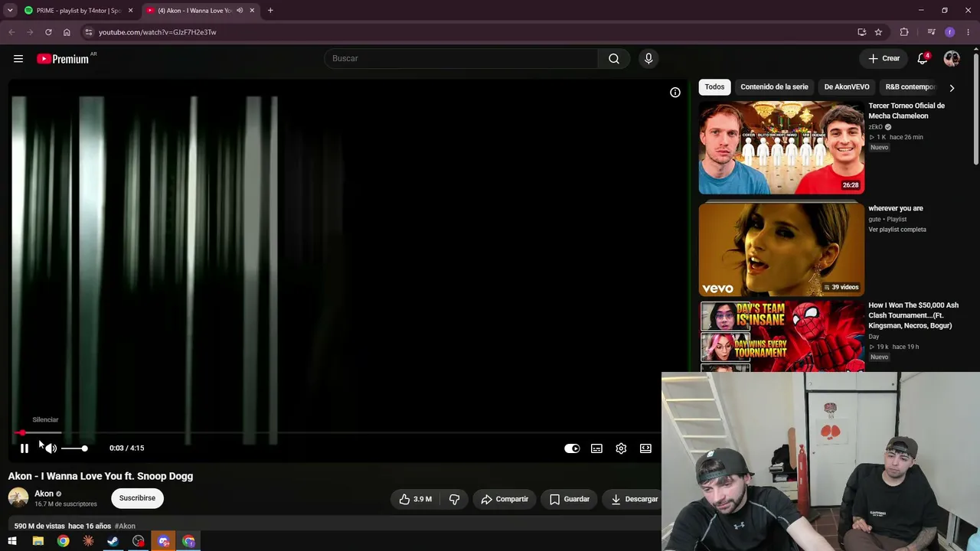This screenshot has height=551, width=980.
Task: Filter by R&B contemporáneo chip
Action: (910, 87)
